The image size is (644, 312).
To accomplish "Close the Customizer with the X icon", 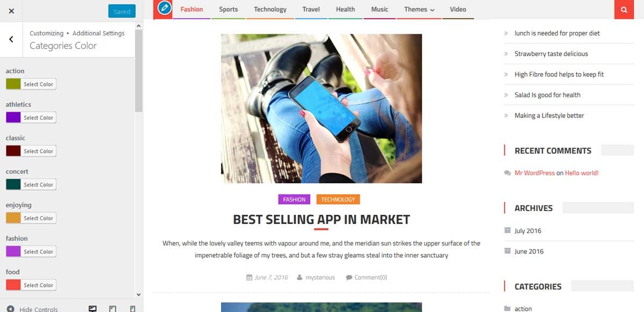I will click(11, 11).
